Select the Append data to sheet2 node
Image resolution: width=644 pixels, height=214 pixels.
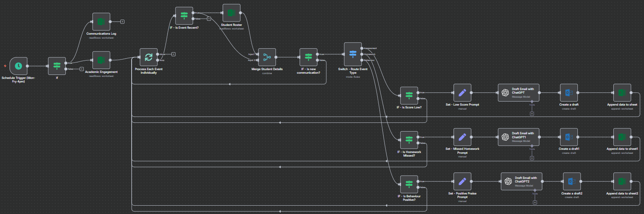coord(622,181)
